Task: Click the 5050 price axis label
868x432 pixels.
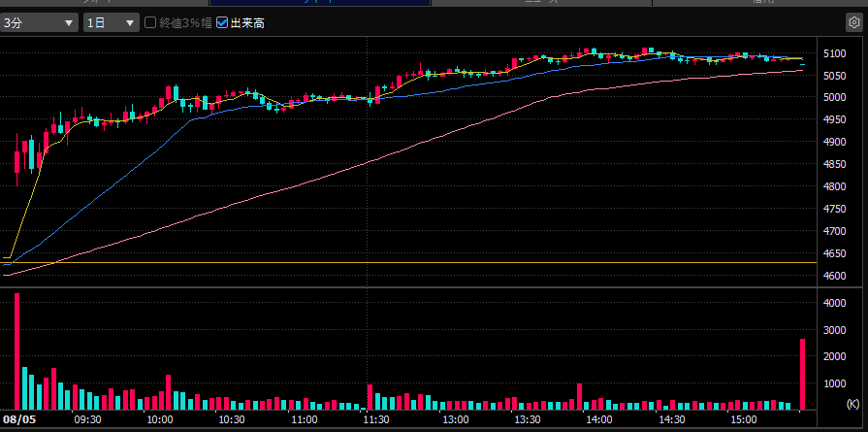Action: pos(834,76)
